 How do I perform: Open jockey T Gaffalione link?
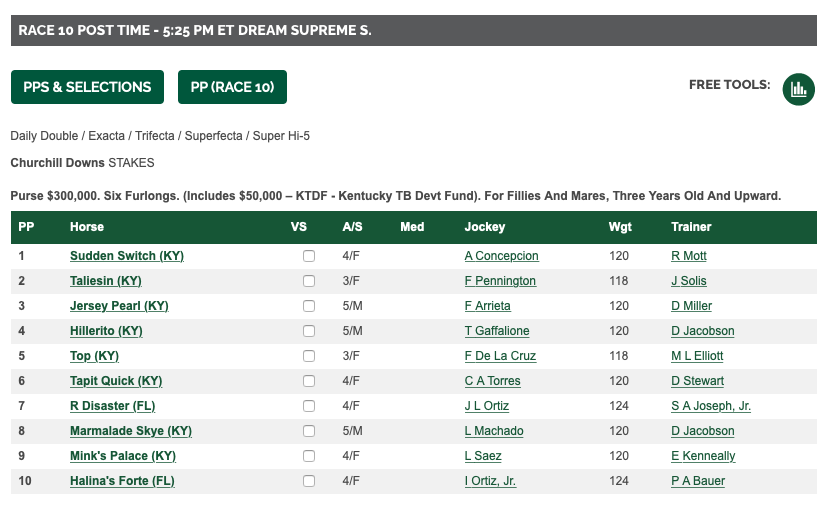point(497,331)
